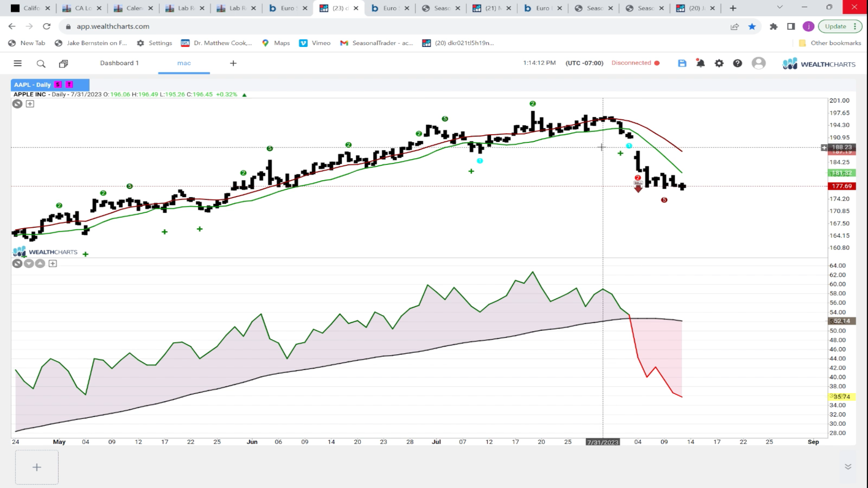Move lower pane down with arrow button
This screenshot has width=868, height=488.
(x=28, y=263)
